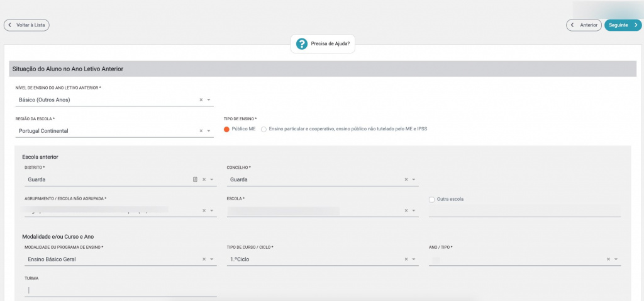Image resolution: width=644 pixels, height=301 pixels.
Task: Click the icon beside Guarda in Distrito
Action: click(195, 179)
